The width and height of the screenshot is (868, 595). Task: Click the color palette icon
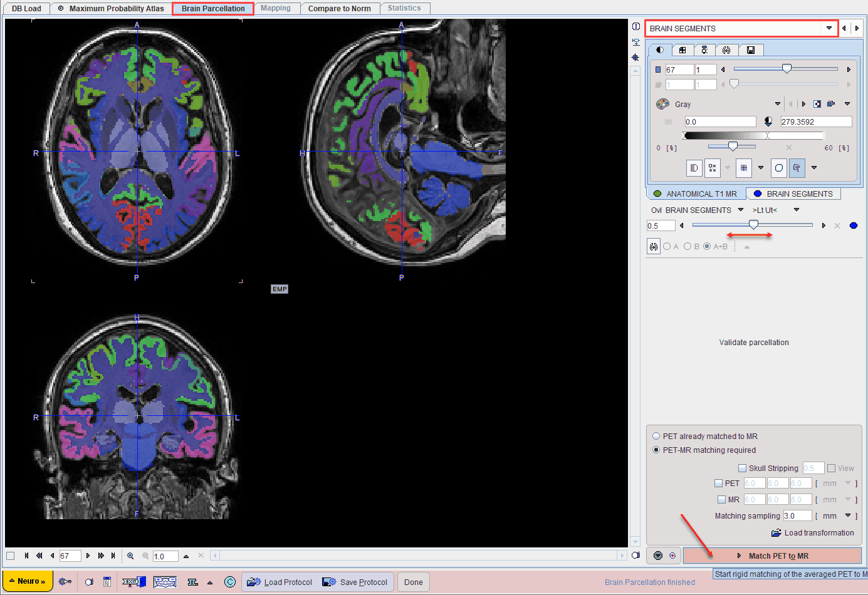[x=662, y=104]
